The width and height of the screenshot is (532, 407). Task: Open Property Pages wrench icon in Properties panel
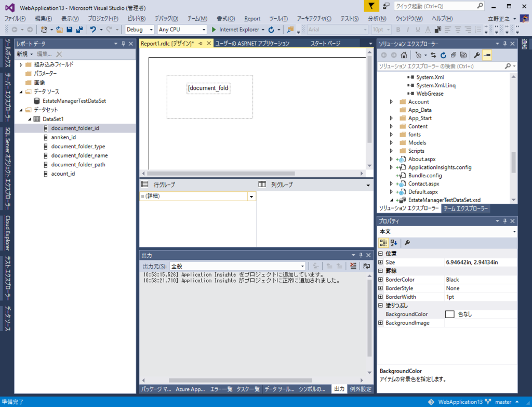click(x=407, y=243)
